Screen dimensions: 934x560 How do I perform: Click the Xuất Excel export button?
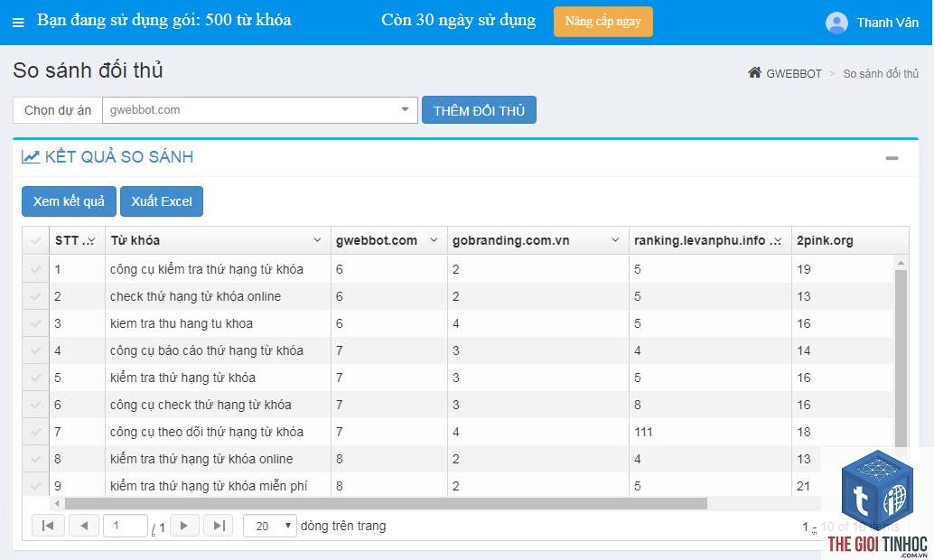tap(162, 201)
